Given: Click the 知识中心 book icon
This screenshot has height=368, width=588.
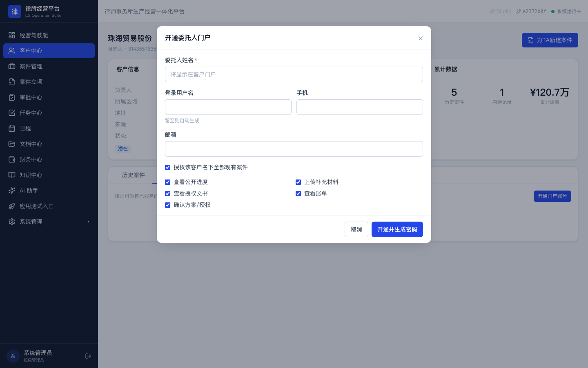Looking at the screenshot, I should [12, 175].
